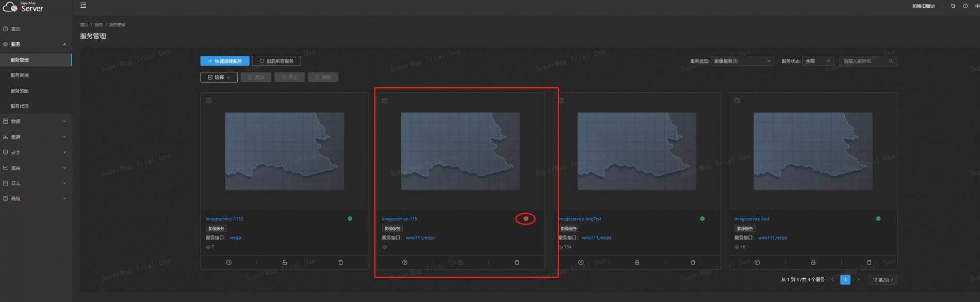Screen dimensions: 980x302
Task: Click the red error status icon of imageservice-115
Action: pyautogui.click(x=526, y=218)
